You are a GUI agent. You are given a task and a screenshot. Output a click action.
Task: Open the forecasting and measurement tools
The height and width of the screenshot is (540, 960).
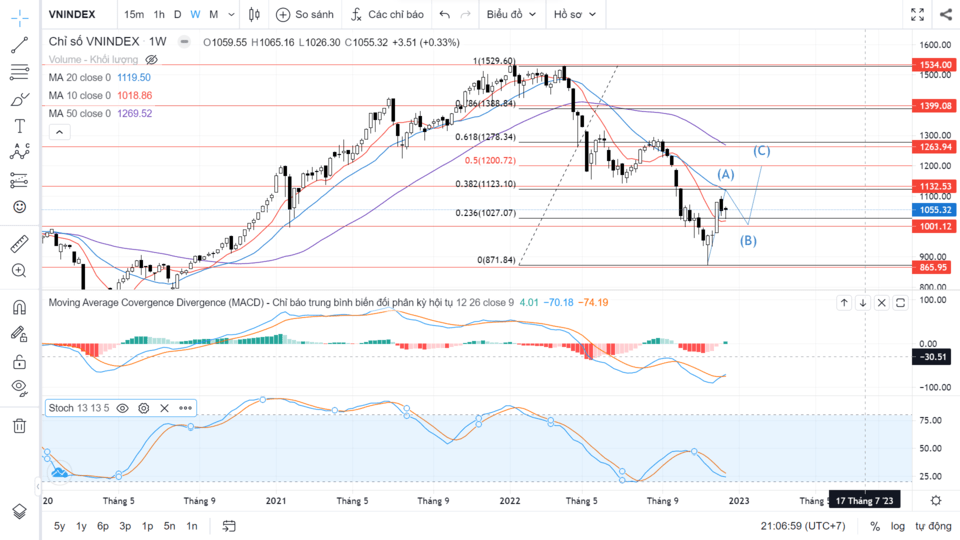point(20,180)
